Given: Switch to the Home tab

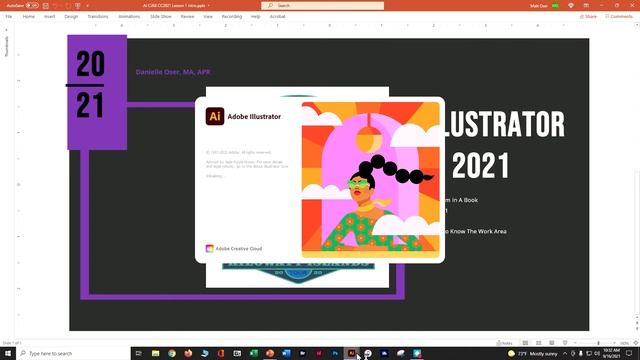Looking at the screenshot, I should pos(29,17).
